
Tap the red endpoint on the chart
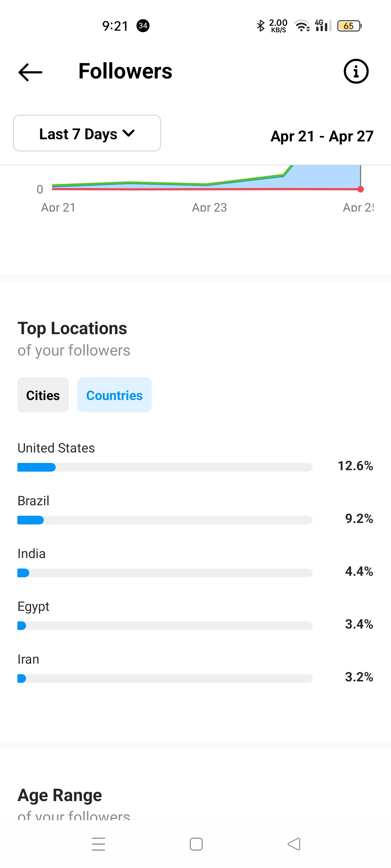(361, 189)
